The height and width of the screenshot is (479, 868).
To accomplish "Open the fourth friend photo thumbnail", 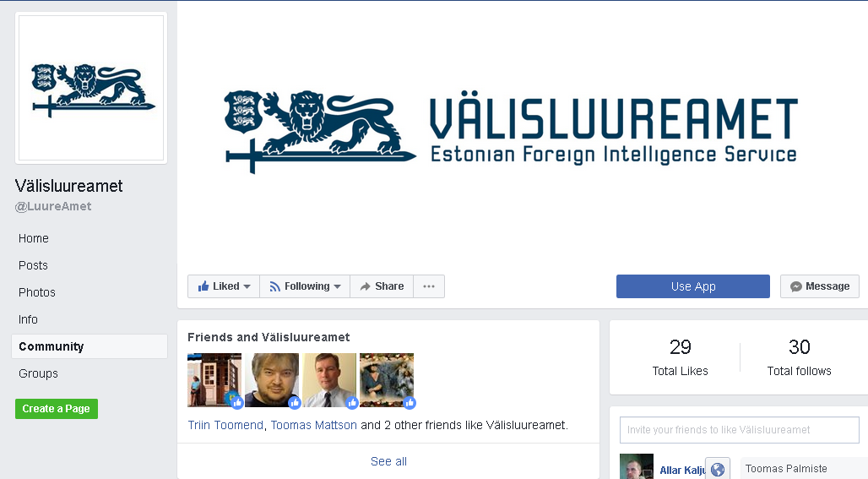I will 387,380.
